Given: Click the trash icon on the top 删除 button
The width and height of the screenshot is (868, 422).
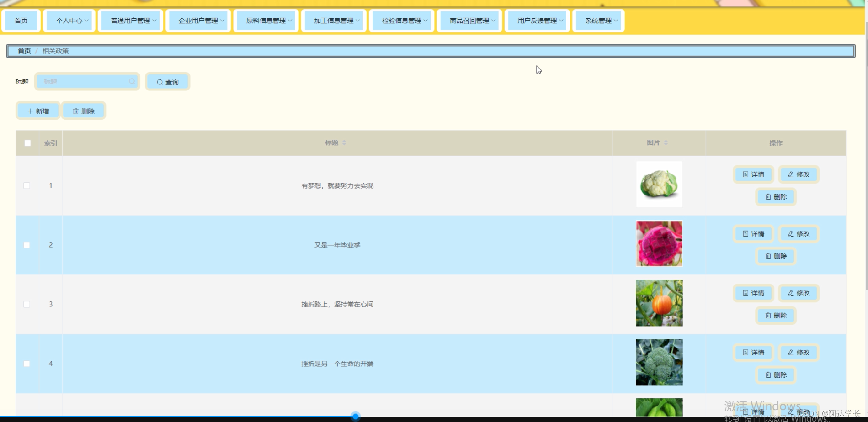Looking at the screenshot, I should pos(75,110).
